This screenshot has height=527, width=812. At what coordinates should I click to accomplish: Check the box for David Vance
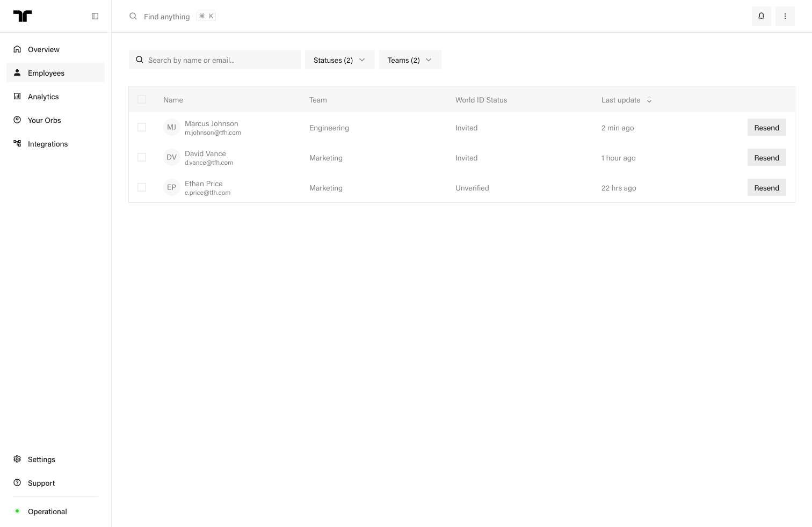[142, 157]
